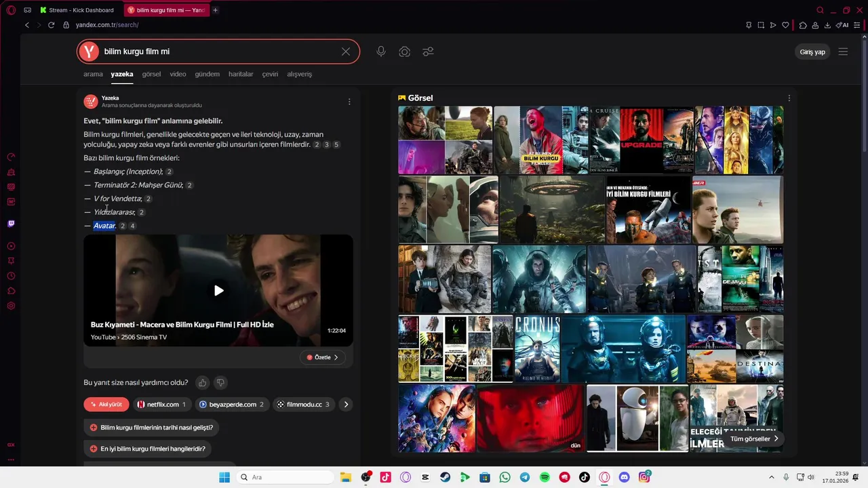
Task: Open Opera easy setup sliders icon
Action: (857, 25)
